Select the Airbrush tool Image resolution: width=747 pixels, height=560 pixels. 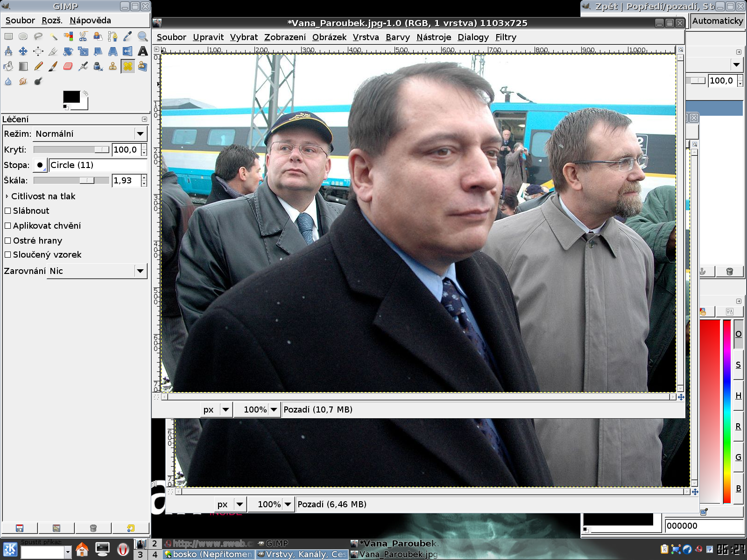tap(83, 66)
